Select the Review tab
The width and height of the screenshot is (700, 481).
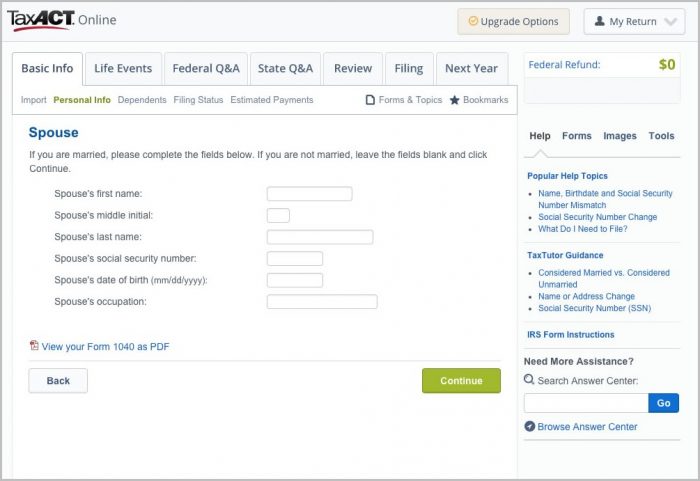[353, 68]
